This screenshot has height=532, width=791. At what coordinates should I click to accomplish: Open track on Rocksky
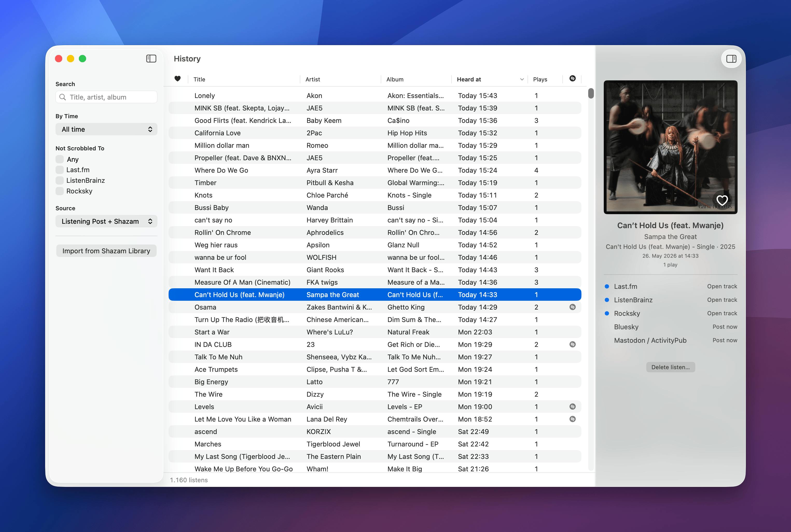point(722,313)
